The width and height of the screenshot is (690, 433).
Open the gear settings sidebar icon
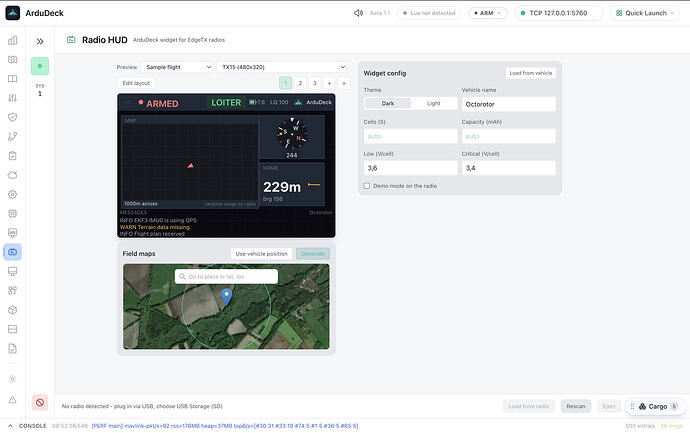(12, 194)
